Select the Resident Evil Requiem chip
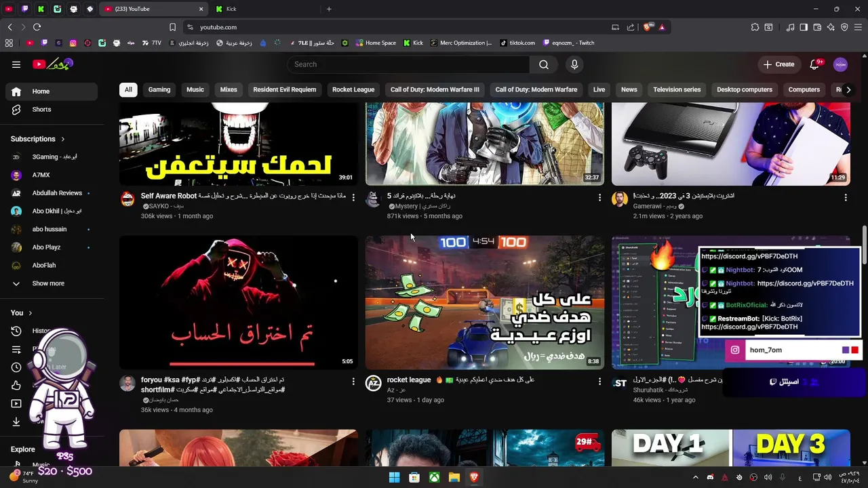The width and height of the screenshot is (868, 488). tap(285, 89)
